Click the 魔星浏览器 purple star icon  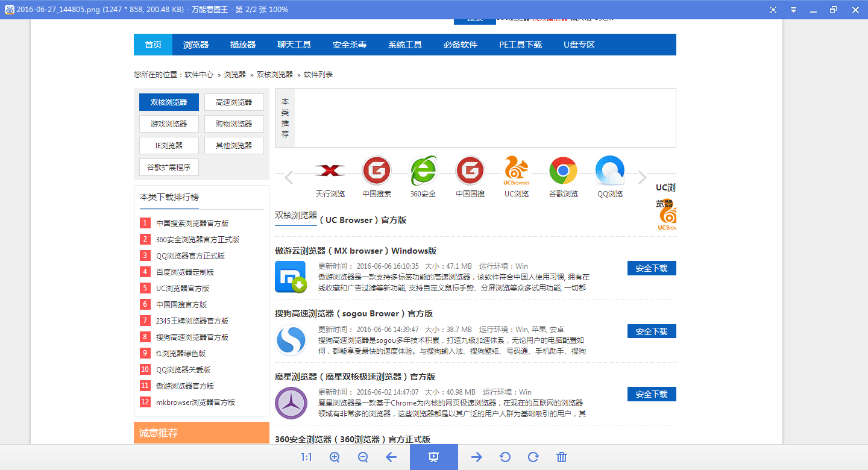pyautogui.click(x=291, y=403)
